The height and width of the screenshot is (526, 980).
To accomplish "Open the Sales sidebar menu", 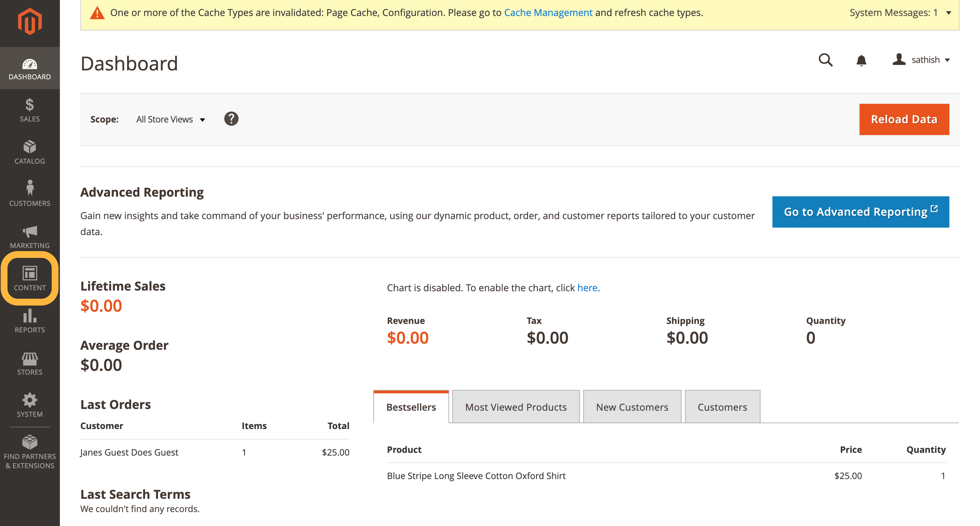I will click(x=30, y=110).
